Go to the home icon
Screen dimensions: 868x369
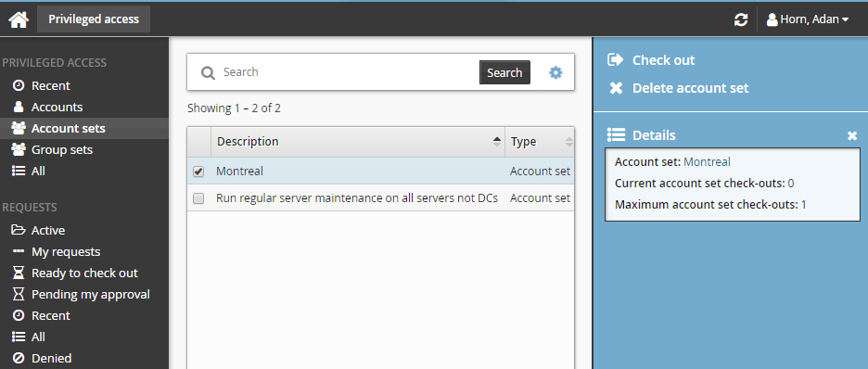pyautogui.click(x=19, y=19)
